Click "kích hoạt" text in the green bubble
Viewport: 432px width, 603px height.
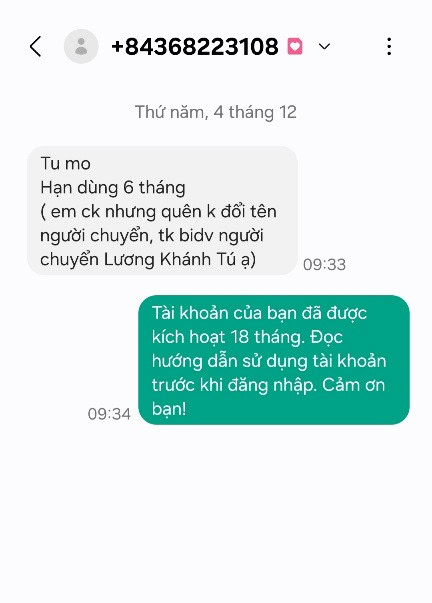click(188, 337)
